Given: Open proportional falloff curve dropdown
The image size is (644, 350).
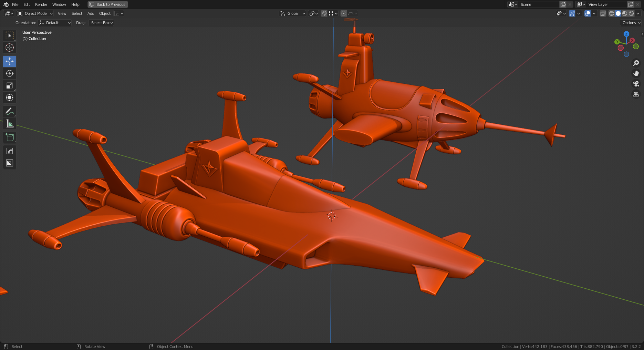Looking at the screenshot, I should click(x=353, y=13).
